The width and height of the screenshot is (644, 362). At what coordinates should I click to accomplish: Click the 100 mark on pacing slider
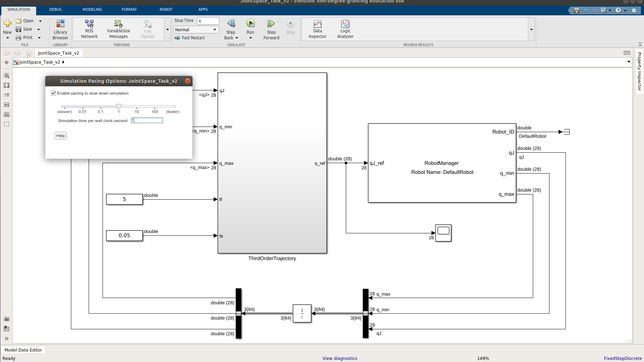pyautogui.click(x=155, y=112)
